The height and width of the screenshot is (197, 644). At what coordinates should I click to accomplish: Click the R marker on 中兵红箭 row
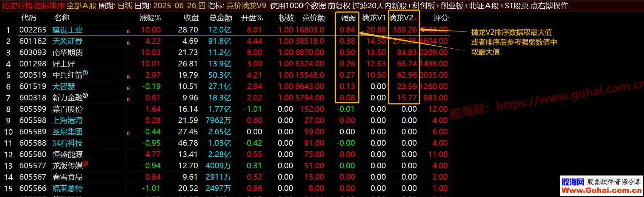click(128, 77)
